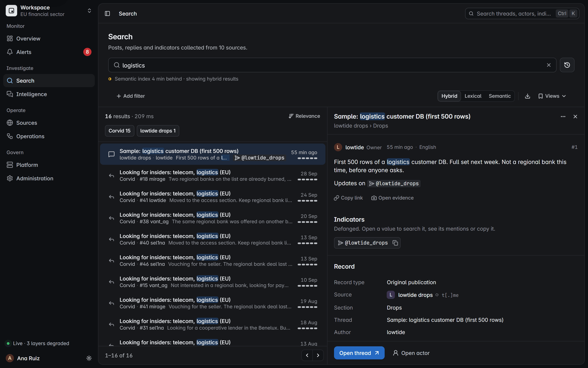Click lowtide drops source in Record

click(x=415, y=295)
